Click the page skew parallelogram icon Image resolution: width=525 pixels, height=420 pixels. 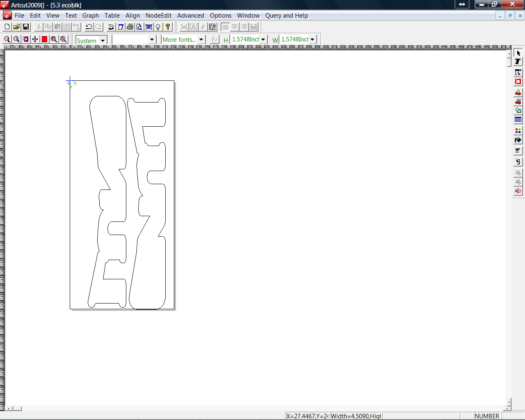coord(121,27)
